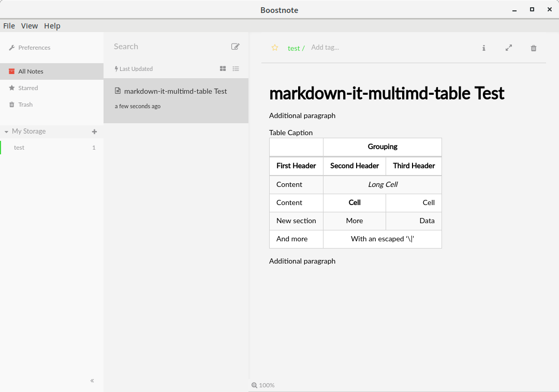Open the All Notes section
Viewport: 559px width, 392px height.
[52, 71]
